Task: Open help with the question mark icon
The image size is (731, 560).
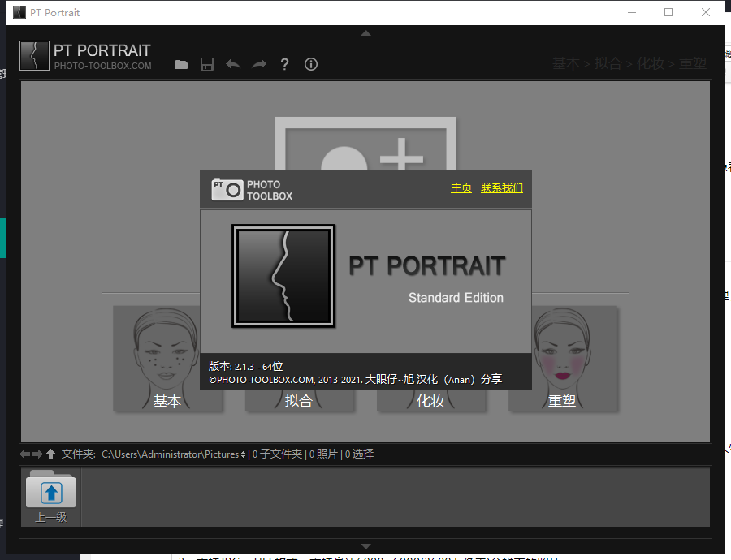Action: click(284, 65)
